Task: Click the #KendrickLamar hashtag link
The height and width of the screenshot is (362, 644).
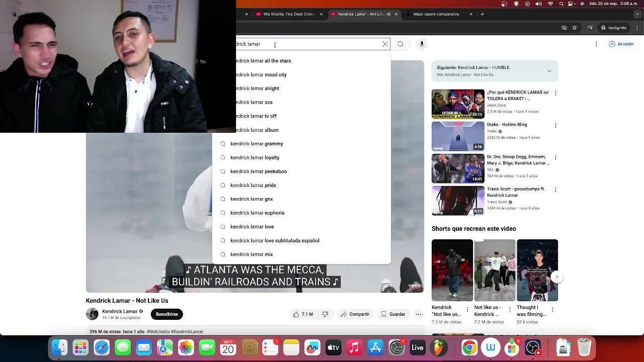Action: (x=187, y=332)
